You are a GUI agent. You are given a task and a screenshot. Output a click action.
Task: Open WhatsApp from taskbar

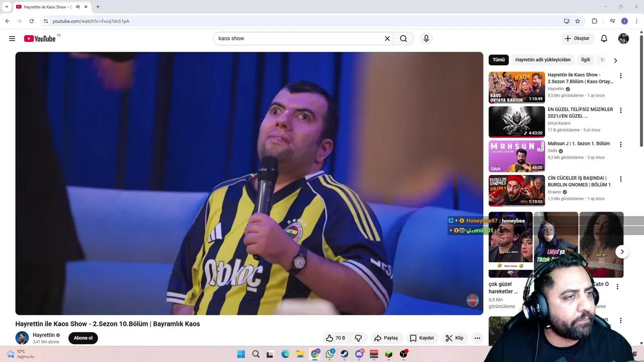click(330, 354)
